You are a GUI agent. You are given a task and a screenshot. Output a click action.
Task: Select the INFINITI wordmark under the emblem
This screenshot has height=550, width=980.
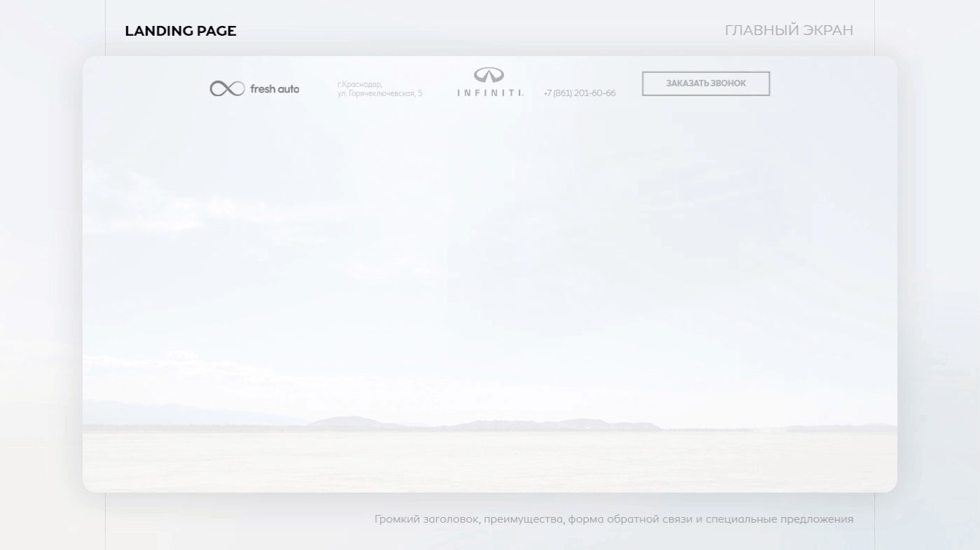(x=490, y=93)
